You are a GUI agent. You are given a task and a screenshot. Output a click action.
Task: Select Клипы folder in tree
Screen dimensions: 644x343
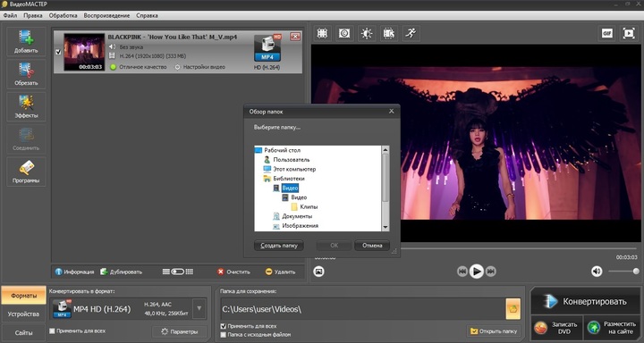[x=309, y=207]
